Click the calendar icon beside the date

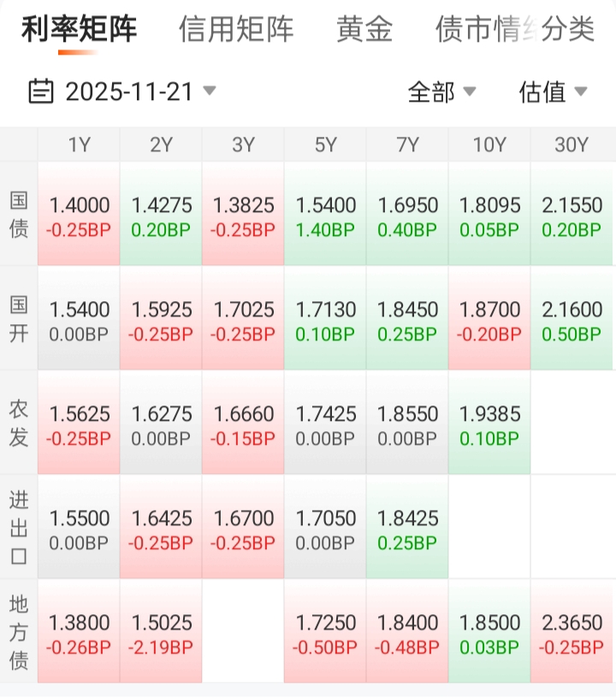[40, 91]
